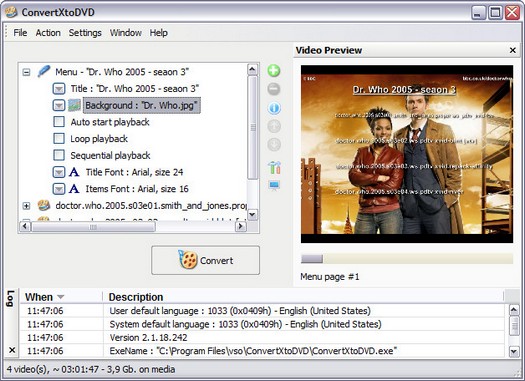
Task: Close the Log panel
Action: (12, 350)
